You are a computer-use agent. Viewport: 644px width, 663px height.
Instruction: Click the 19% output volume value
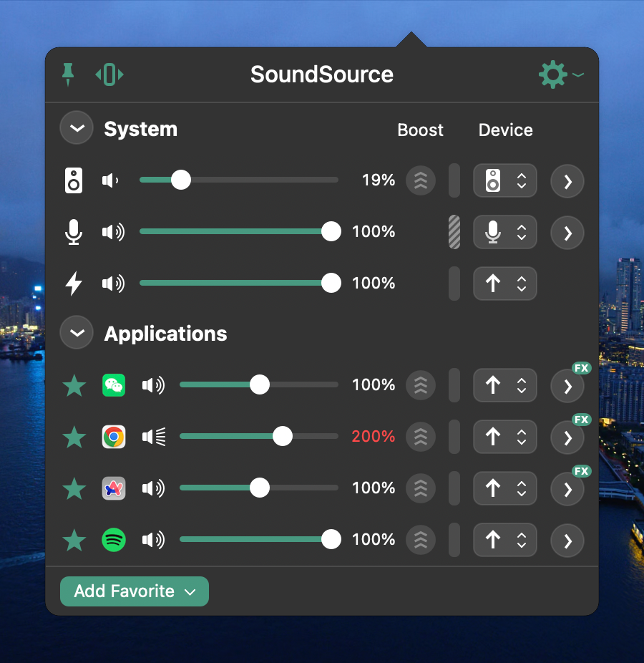tap(379, 180)
